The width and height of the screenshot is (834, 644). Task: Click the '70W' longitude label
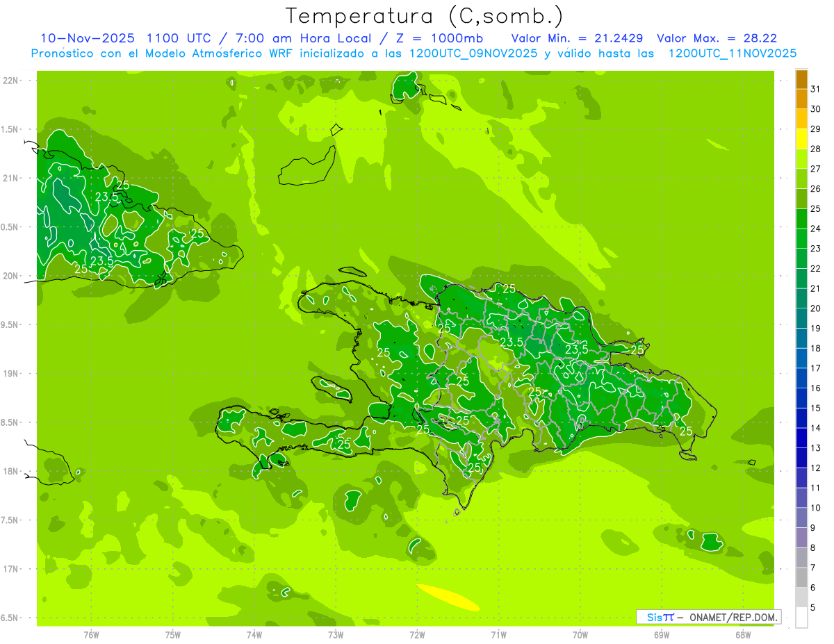pos(580,634)
